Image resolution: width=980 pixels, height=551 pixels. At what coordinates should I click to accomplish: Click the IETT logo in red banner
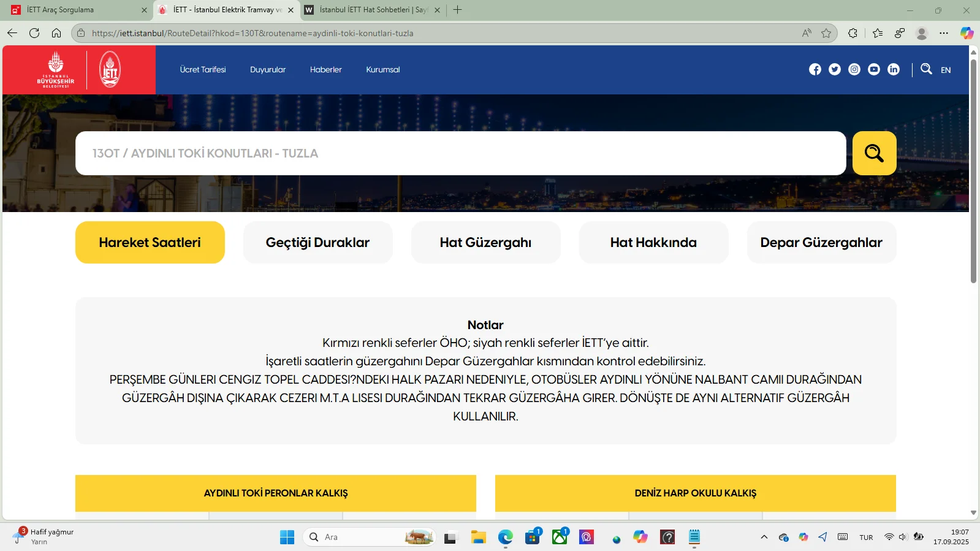tap(110, 70)
